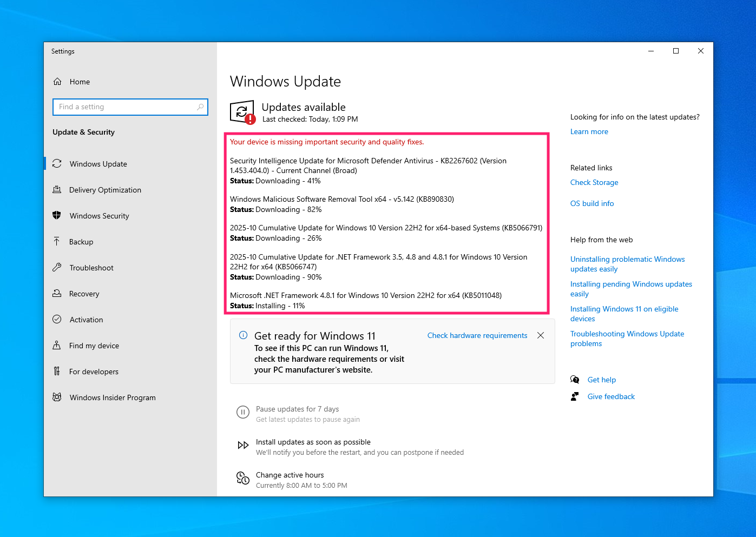Open the OS build info link
Viewport: 756px width, 537px height.
tap(592, 203)
